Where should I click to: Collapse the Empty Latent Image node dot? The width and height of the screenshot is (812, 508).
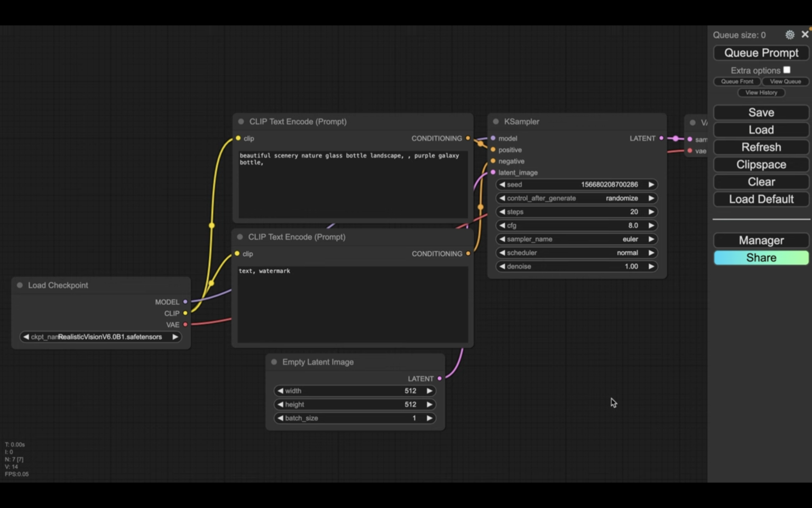(274, 362)
